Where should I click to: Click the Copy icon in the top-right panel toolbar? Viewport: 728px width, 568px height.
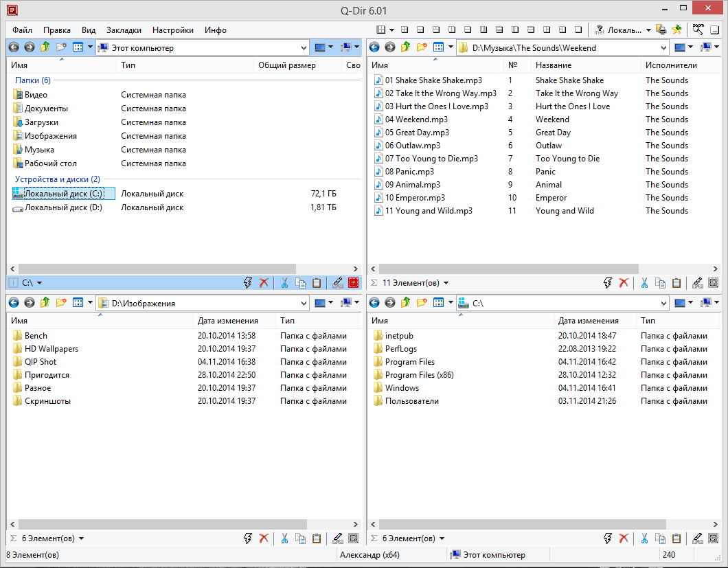660,282
